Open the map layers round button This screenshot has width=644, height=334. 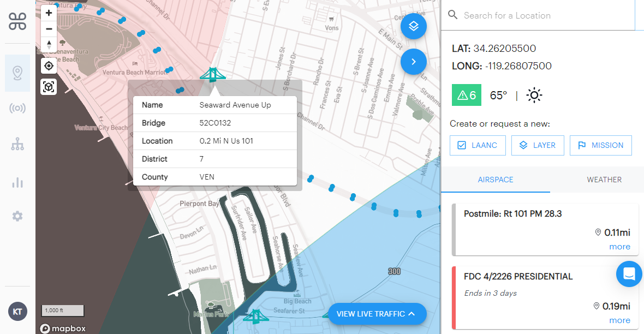click(413, 26)
